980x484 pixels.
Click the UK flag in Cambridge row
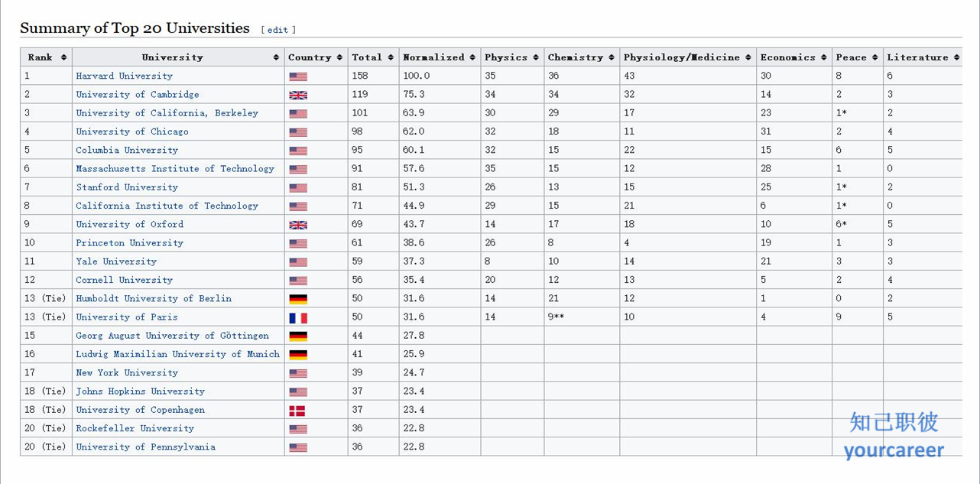pyautogui.click(x=298, y=95)
